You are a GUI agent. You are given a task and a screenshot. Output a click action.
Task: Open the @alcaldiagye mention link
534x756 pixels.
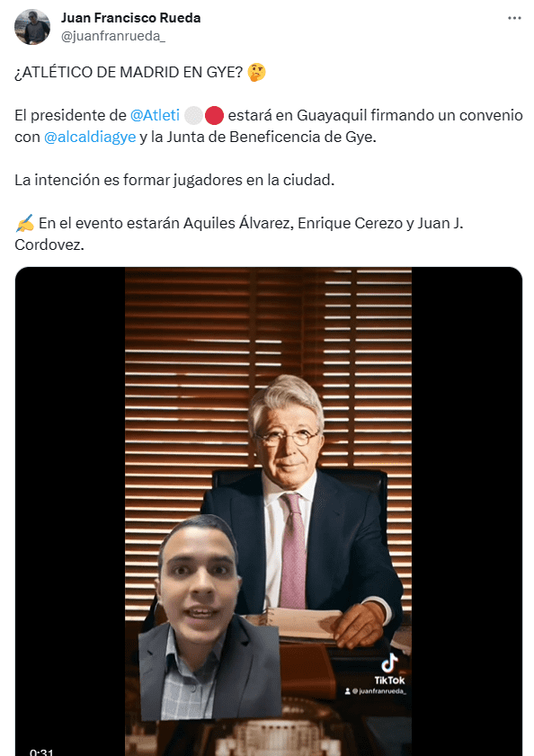(90, 137)
